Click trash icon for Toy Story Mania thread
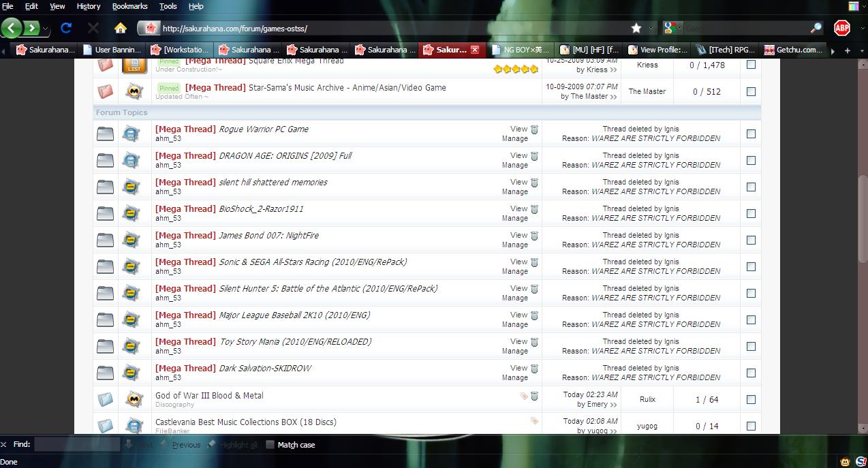868x468 pixels. coord(535,342)
